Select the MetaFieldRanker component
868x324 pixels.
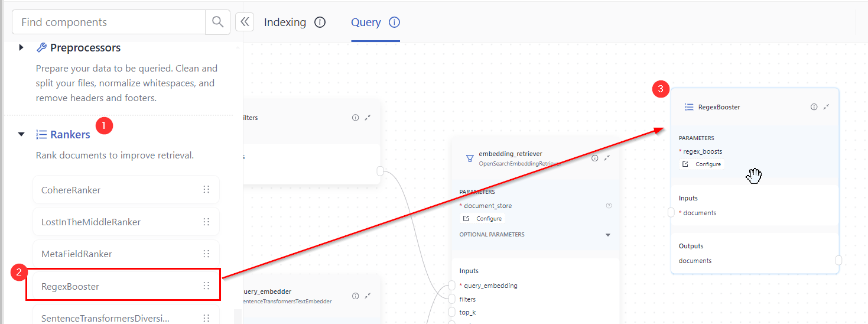click(x=126, y=254)
